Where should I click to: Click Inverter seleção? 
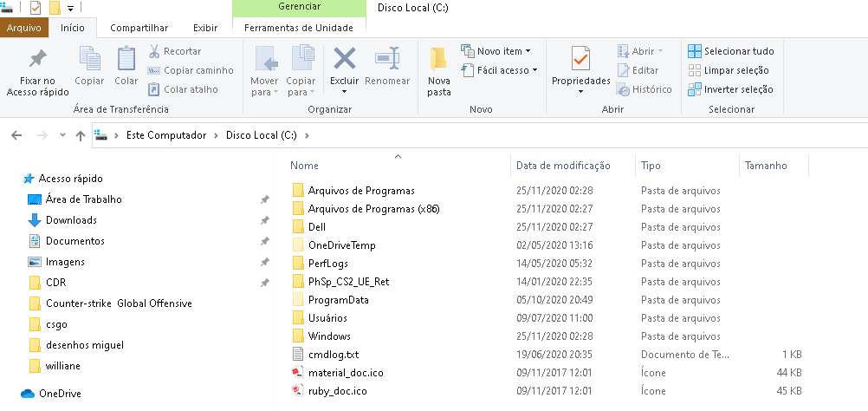click(x=731, y=89)
